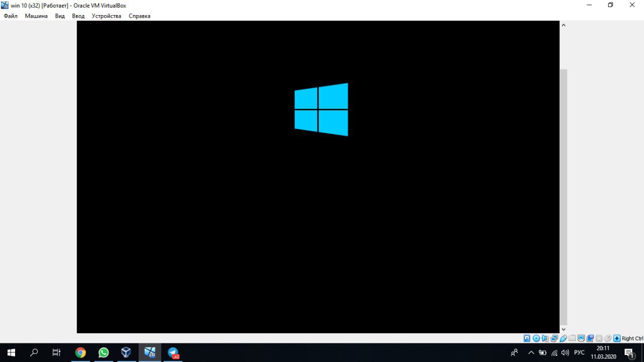Restore down the VirtualBox window
644x362 pixels.
point(610,5)
